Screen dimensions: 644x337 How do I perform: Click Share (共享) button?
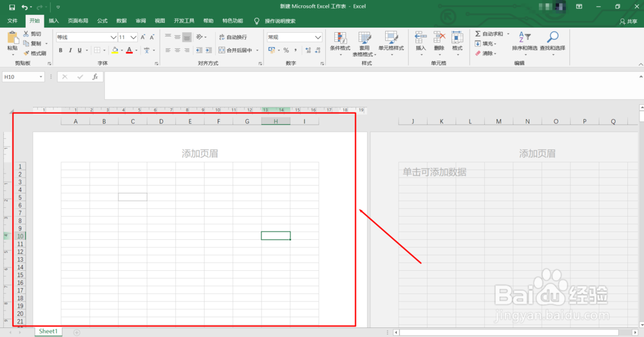coord(629,21)
